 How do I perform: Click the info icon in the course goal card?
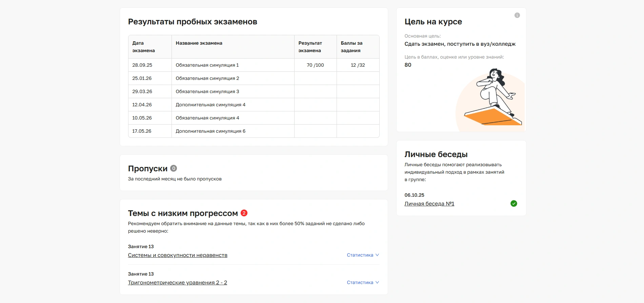[x=517, y=15]
